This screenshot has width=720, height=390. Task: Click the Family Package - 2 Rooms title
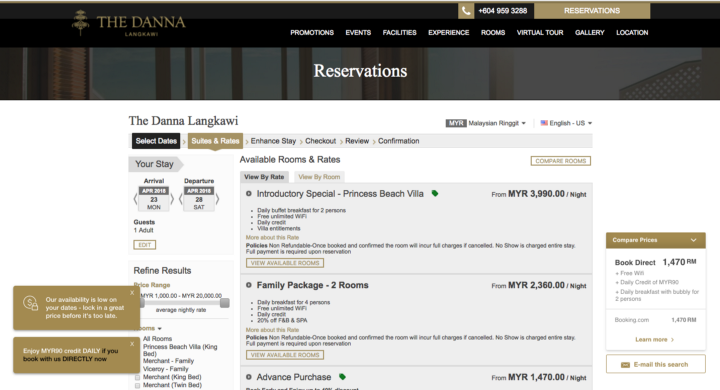coord(312,285)
